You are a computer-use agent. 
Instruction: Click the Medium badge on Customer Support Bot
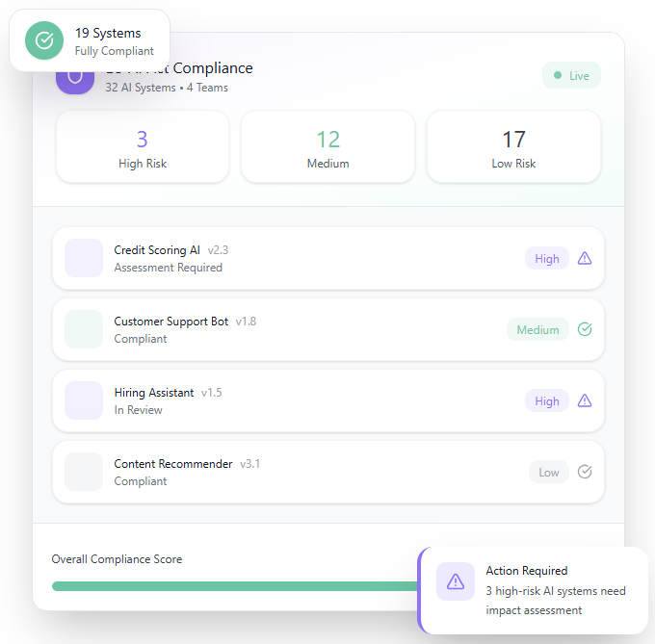[537, 329]
